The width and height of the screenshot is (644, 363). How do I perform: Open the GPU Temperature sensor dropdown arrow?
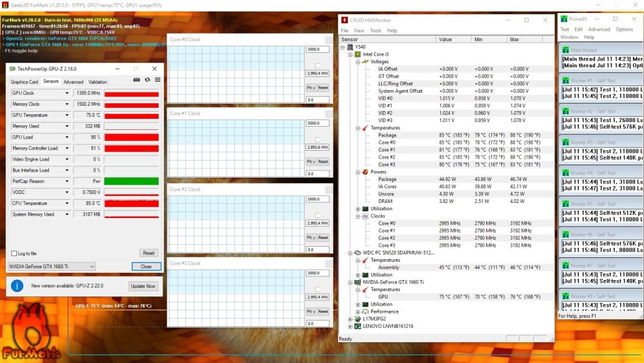tap(67, 115)
